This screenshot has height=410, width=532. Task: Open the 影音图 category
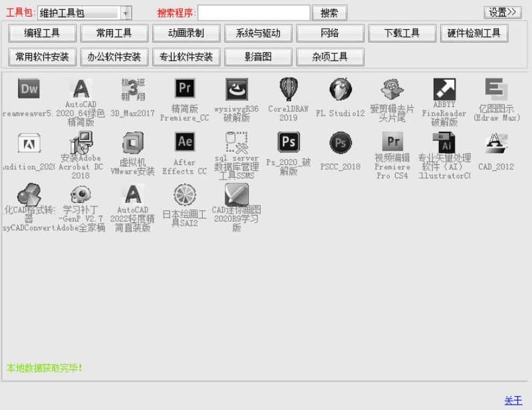coord(258,57)
